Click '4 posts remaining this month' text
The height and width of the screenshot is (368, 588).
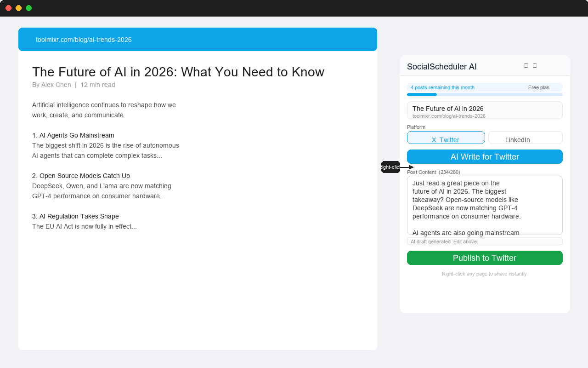tap(442, 87)
